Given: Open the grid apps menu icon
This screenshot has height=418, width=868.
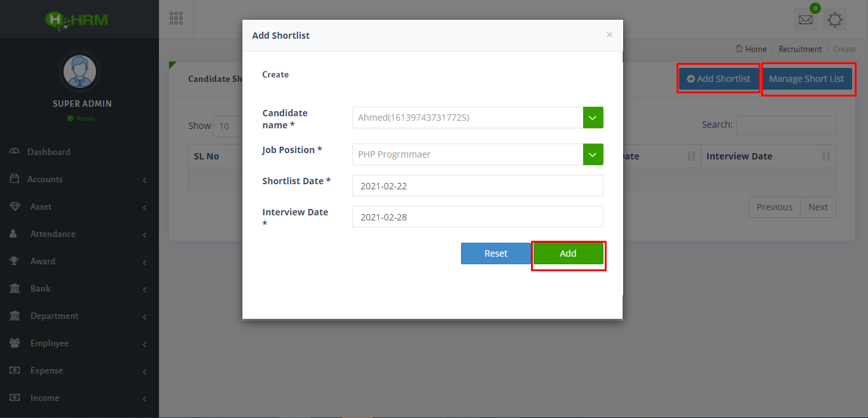Looking at the screenshot, I should (176, 18).
